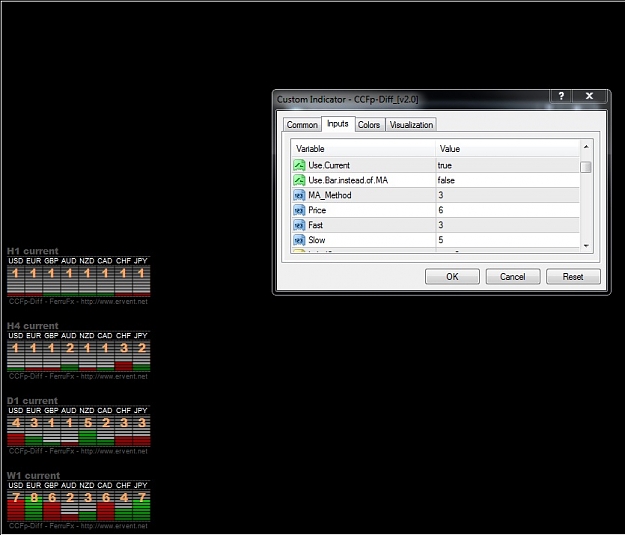Click scrollbar down arrow in inputs list
The height and width of the screenshot is (535, 625).
586,246
